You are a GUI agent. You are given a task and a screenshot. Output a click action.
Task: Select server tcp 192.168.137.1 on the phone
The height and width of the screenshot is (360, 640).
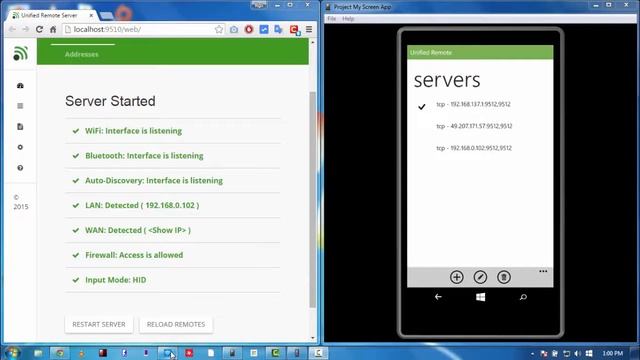click(x=473, y=104)
